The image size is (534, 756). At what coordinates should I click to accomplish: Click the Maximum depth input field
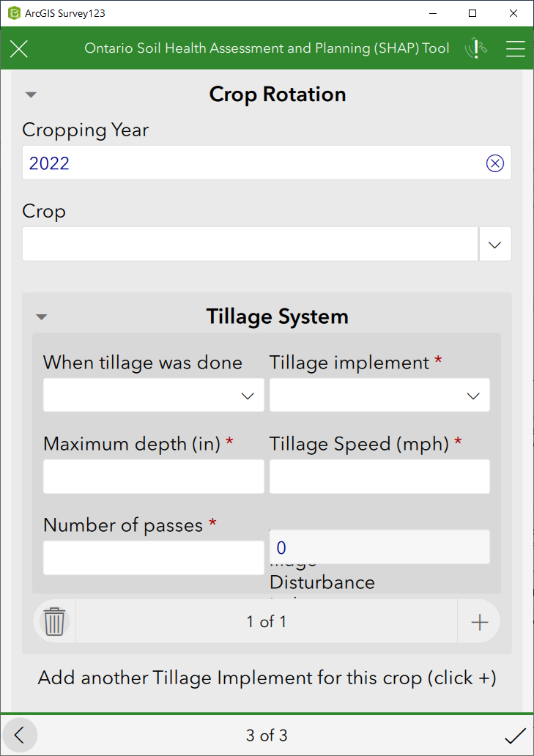(153, 476)
